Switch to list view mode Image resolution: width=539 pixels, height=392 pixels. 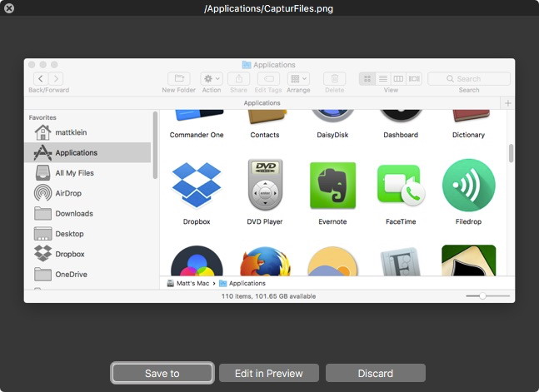[x=382, y=79]
